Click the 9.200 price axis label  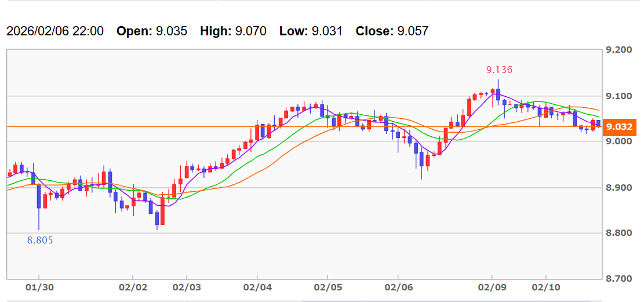(618, 50)
